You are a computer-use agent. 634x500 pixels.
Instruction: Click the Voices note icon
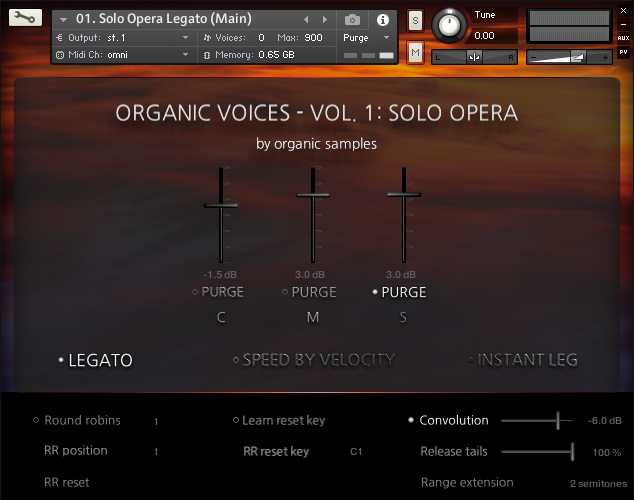(207, 38)
